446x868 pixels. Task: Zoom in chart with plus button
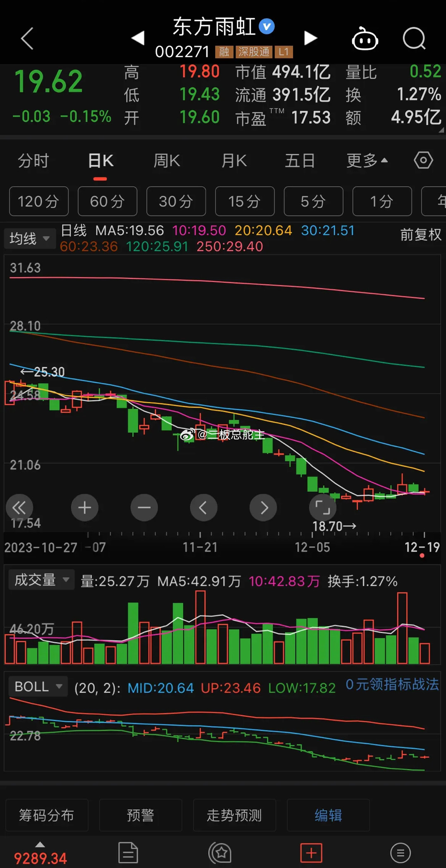coord(85,507)
